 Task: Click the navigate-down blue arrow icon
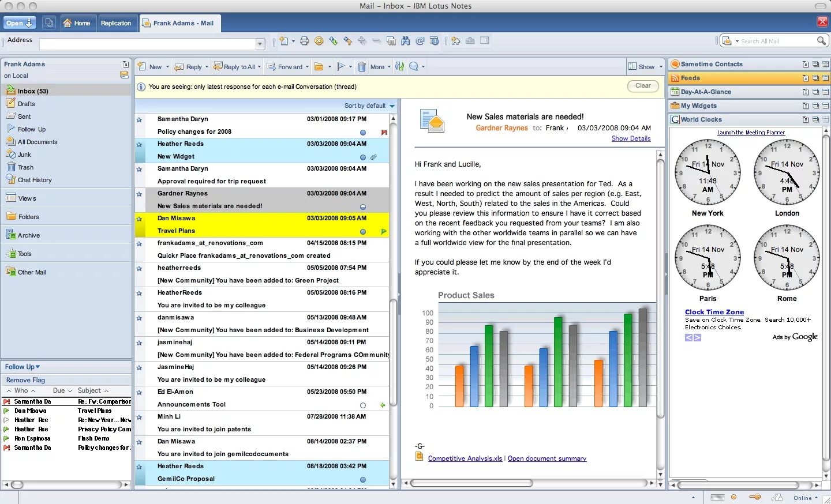tap(334, 41)
